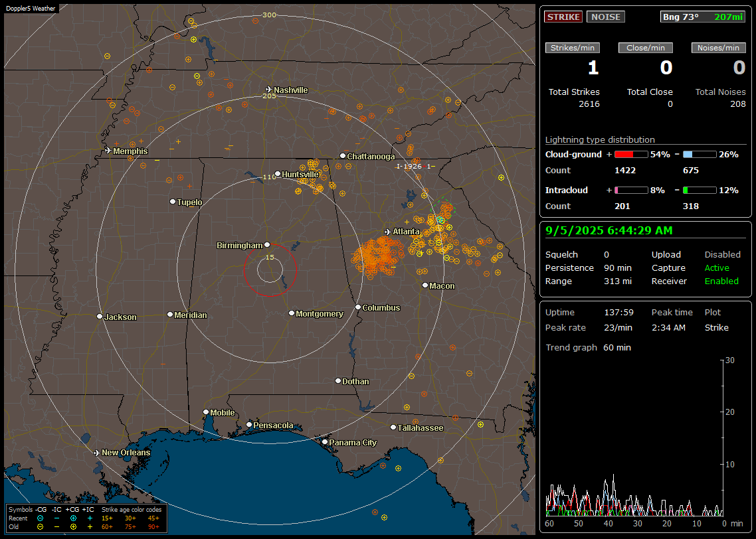Screen dimensions: 756x539
Task: Click the Upload status Disabled
Action: (722, 254)
